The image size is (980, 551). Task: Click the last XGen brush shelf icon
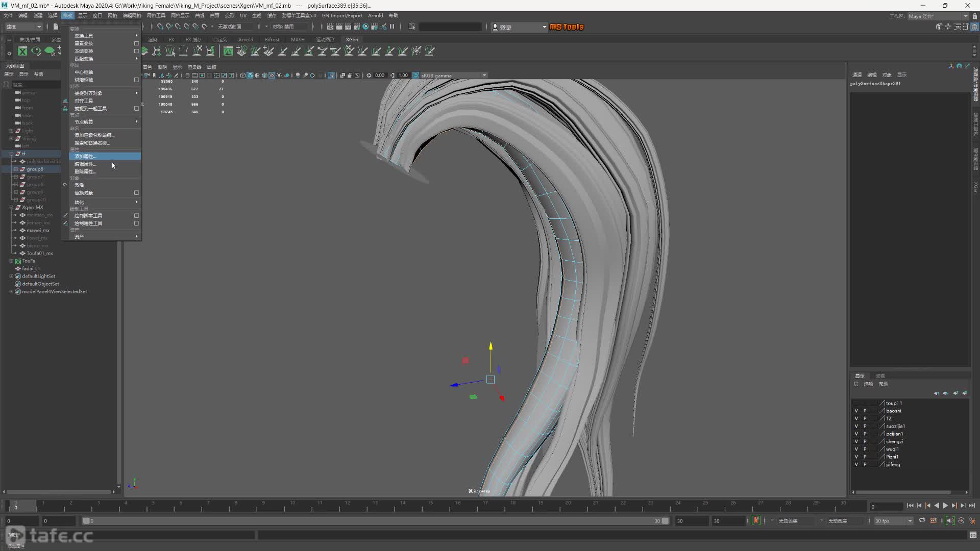pyautogui.click(x=430, y=51)
